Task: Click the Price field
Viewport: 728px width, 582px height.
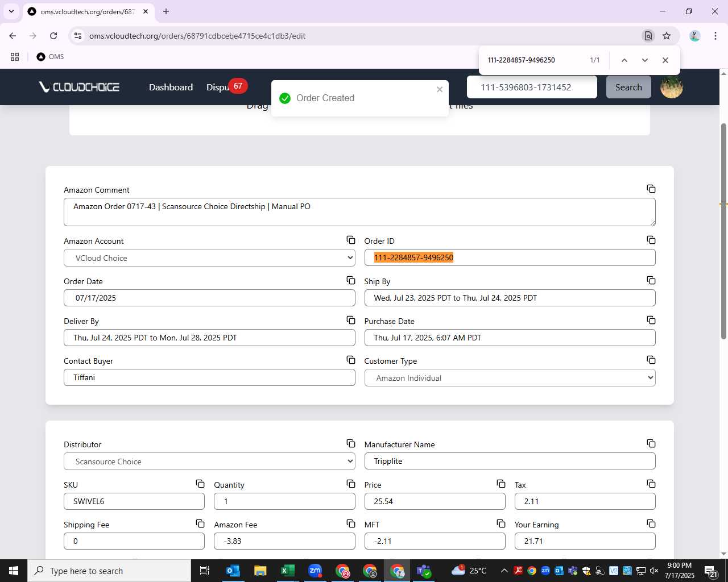Action: [435, 501]
